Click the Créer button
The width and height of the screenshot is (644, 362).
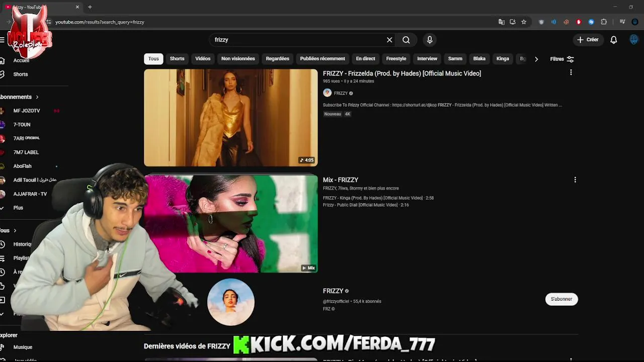[588, 40]
